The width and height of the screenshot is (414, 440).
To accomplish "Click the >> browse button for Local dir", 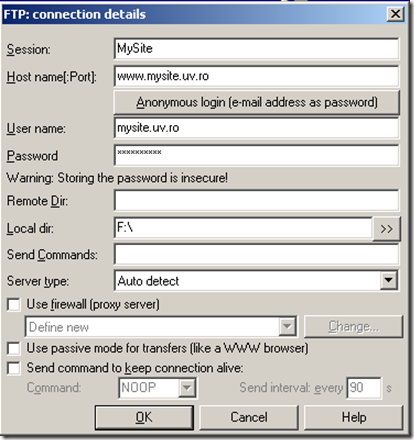I will [386, 229].
